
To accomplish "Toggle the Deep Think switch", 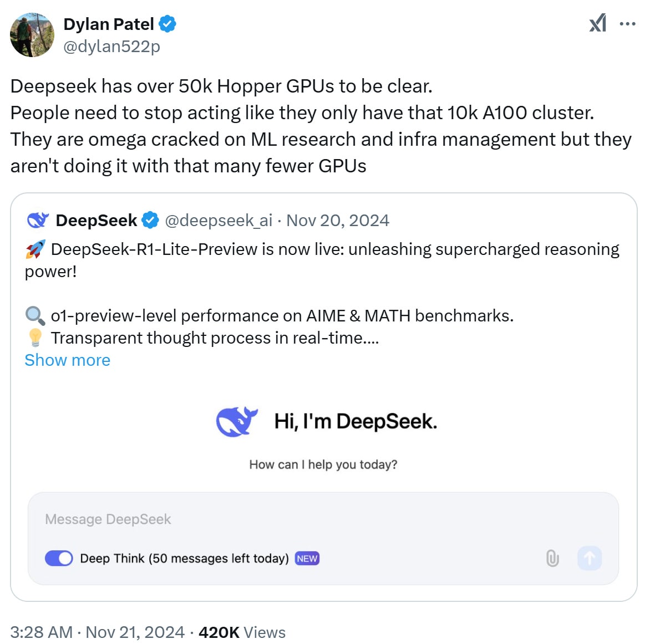I will tap(59, 558).
